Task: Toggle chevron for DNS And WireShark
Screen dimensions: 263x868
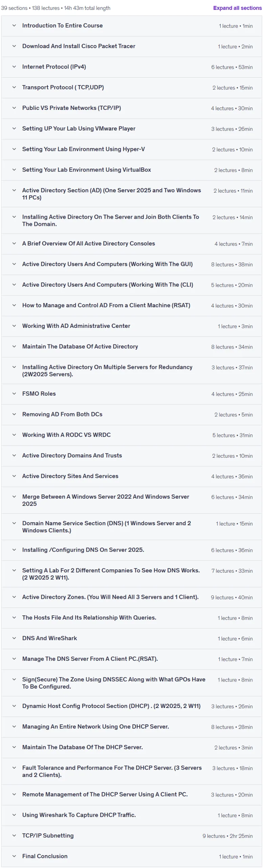Action: click(14, 638)
